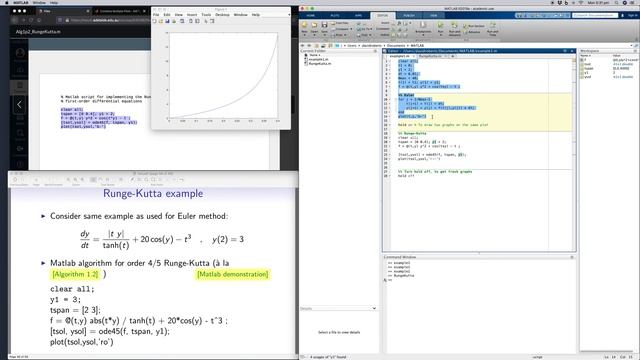
Task: Click the browse for folder icon in MATLAB path bar
Action: [x=323, y=45]
